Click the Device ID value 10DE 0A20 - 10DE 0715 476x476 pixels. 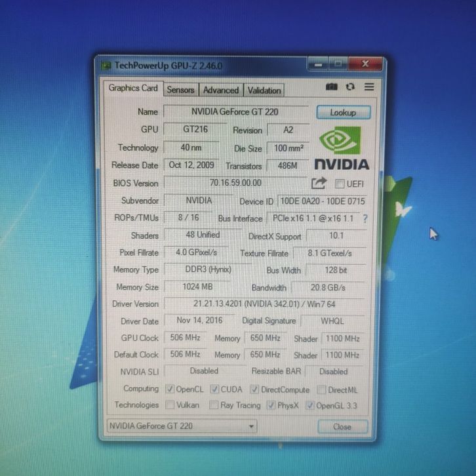click(x=323, y=201)
